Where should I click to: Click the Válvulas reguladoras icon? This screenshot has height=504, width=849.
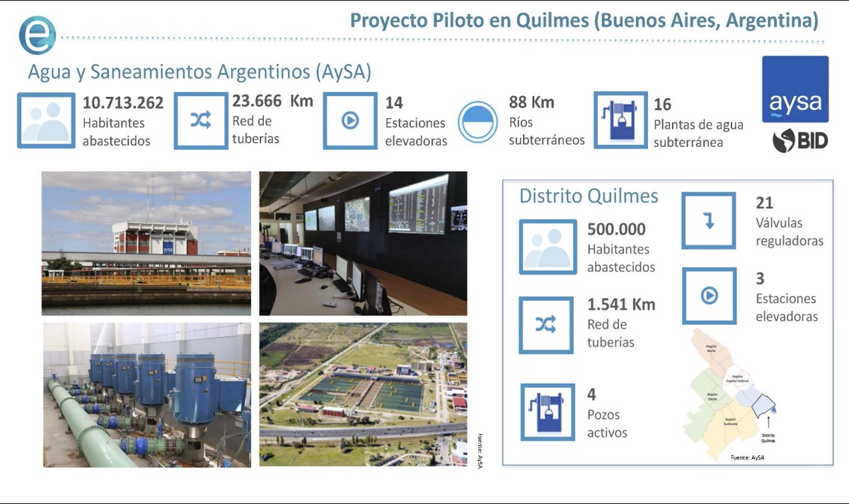point(709,221)
